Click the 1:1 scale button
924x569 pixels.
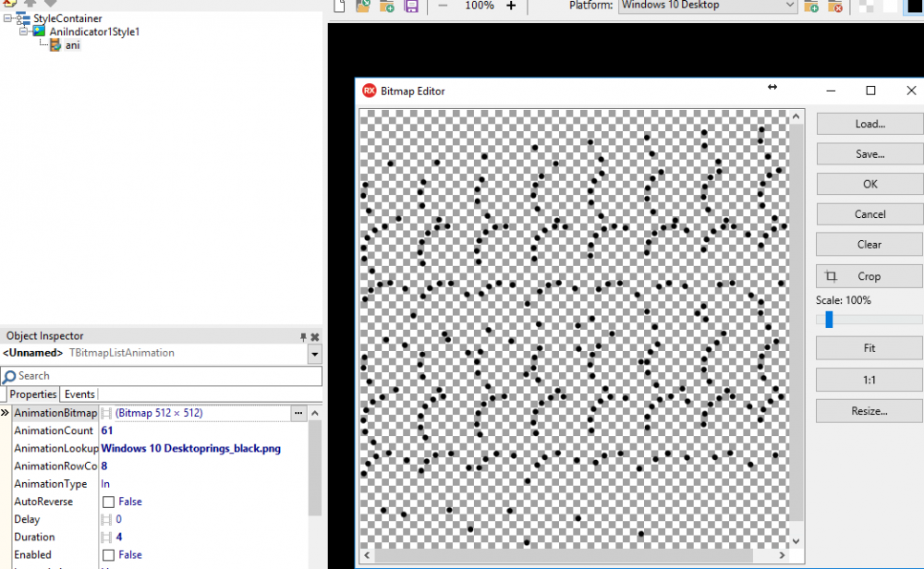869,380
